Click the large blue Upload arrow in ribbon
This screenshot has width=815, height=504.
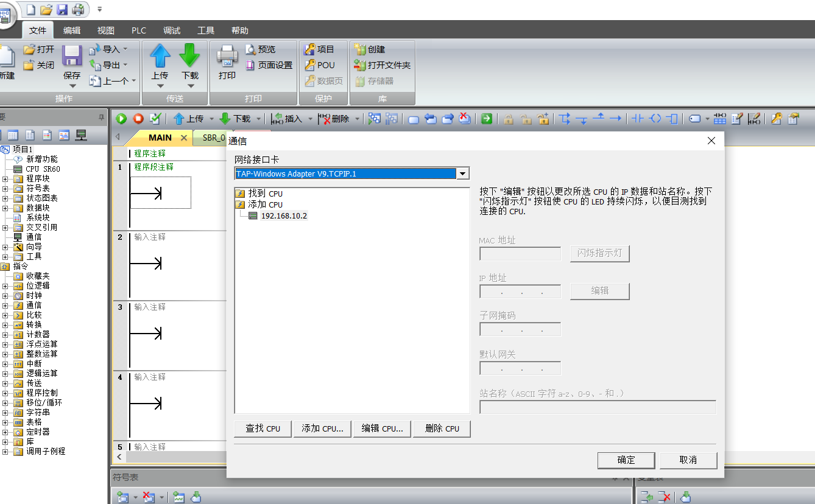pos(160,56)
